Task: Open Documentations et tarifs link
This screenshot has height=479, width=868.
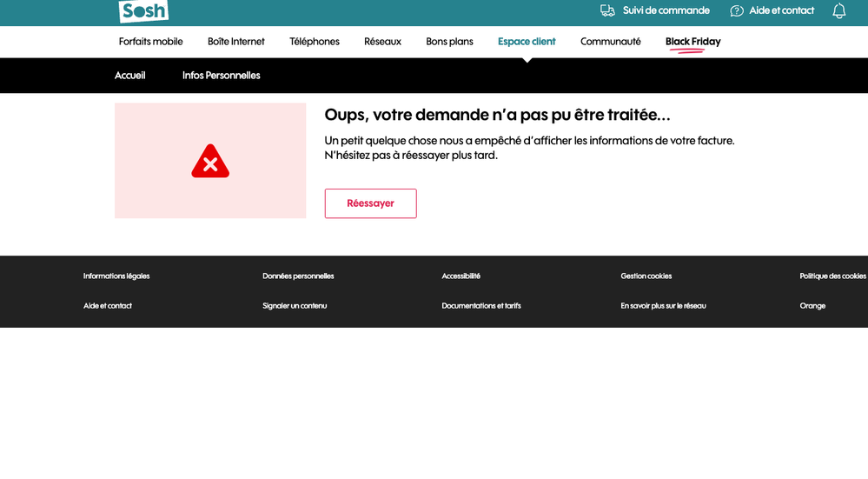Action: (480, 306)
